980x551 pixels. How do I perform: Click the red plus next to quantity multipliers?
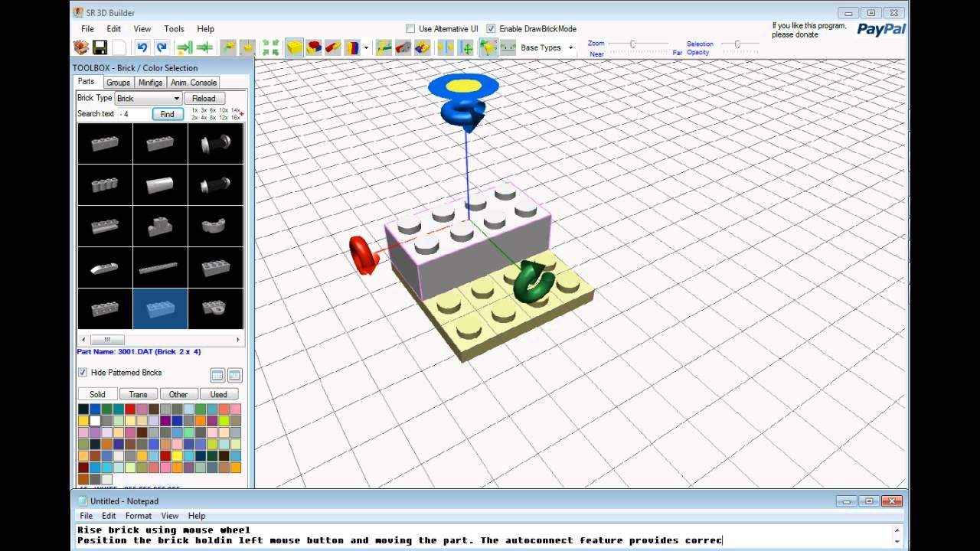[x=242, y=112]
